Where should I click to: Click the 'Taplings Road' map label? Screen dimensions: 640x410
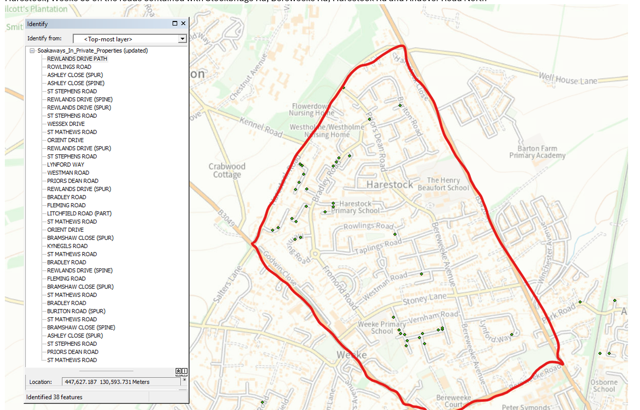[378, 246]
